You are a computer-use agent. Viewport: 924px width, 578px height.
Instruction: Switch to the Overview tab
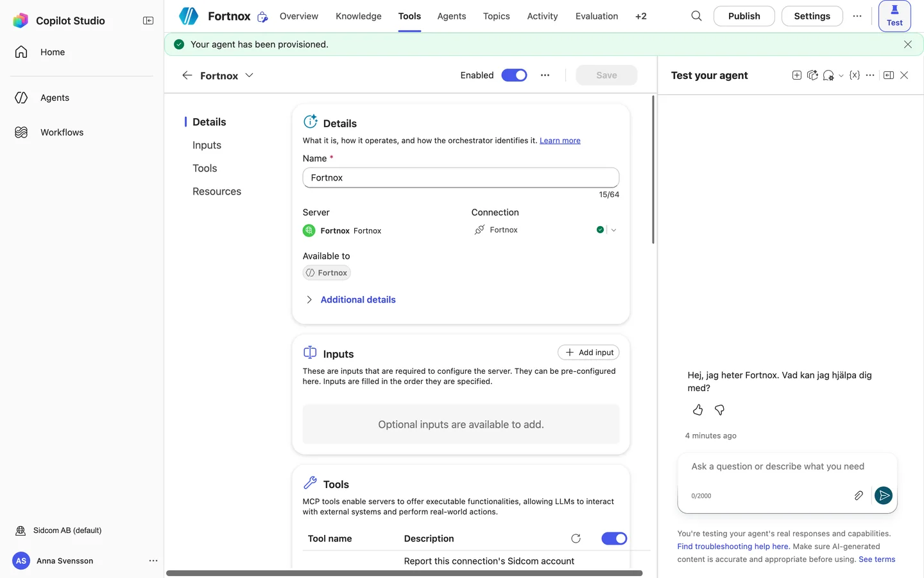coord(299,16)
